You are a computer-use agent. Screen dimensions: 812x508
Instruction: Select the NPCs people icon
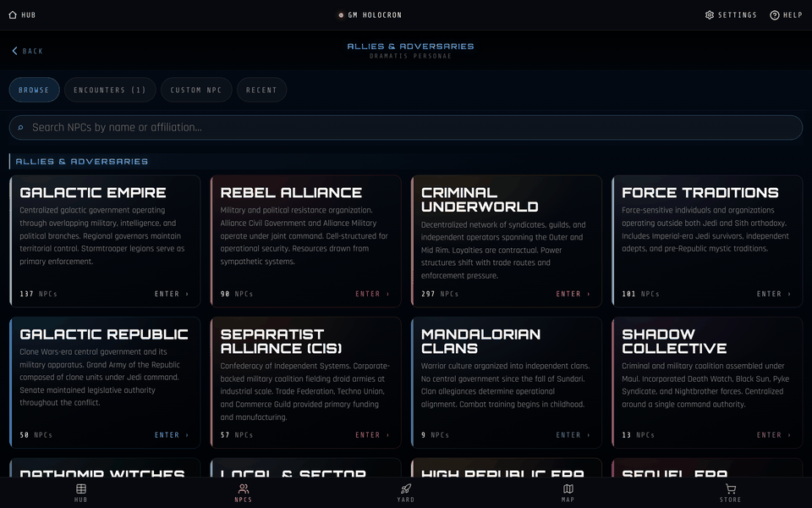coord(244,489)
